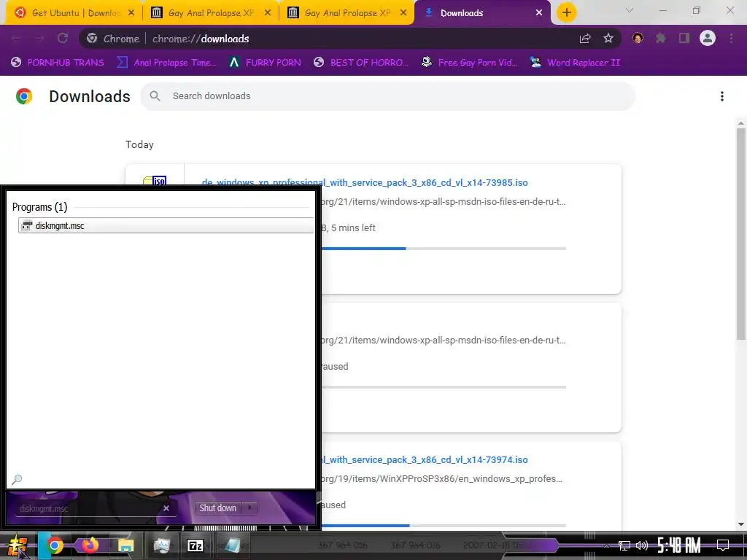Click the extension avatar icon in toolbar
Viewport: 747px width, 560px height.
click(638, 39)
